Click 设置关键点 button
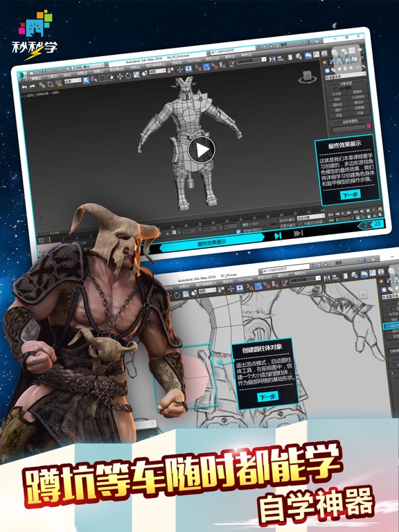 click(287, 225)
